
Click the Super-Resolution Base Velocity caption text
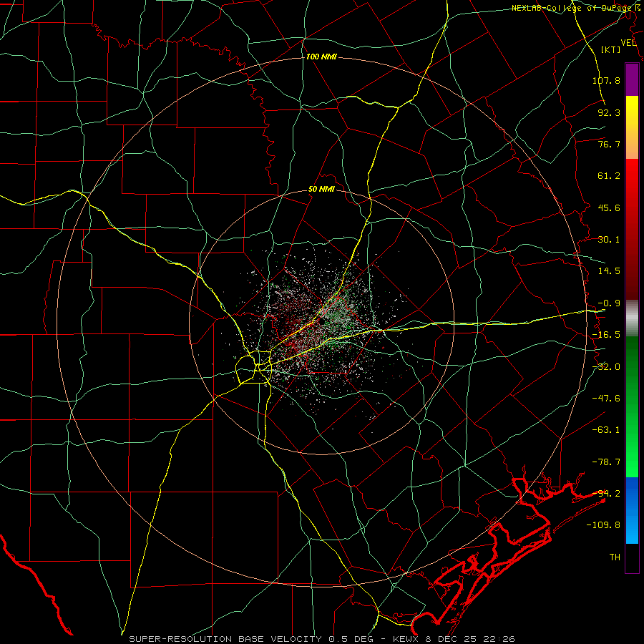tap(321, 639)
